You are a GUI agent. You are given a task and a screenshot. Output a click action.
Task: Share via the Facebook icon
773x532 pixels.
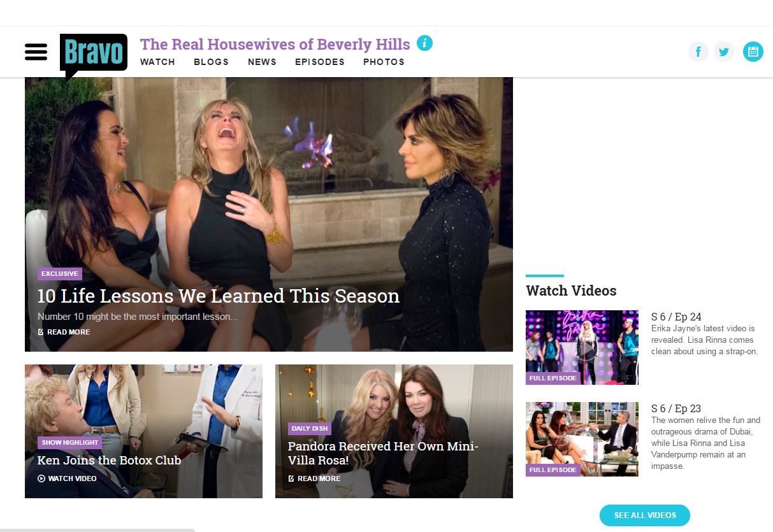(x=698, y=52)
